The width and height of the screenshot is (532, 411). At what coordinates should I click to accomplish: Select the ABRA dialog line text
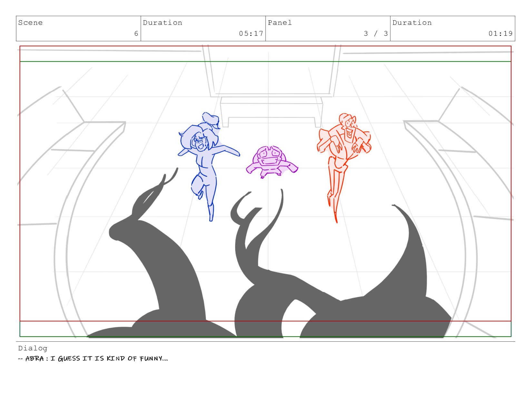(x=93, y=358)
